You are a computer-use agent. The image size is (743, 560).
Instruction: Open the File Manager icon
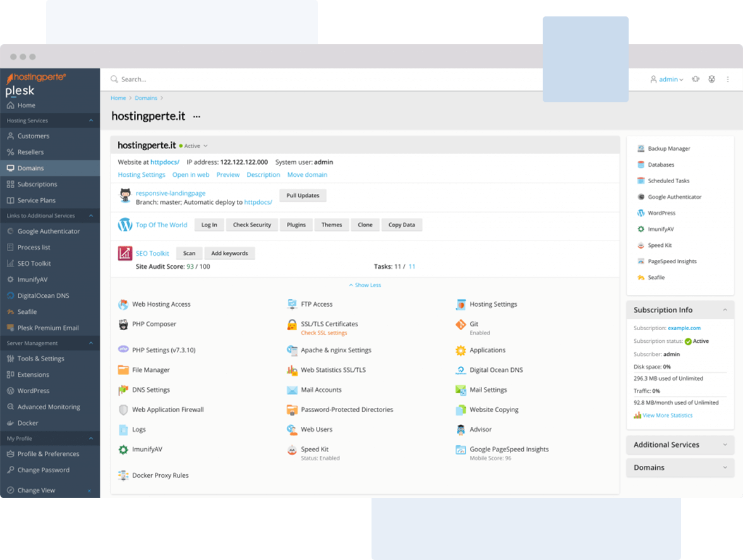click(x=123, y=370)
